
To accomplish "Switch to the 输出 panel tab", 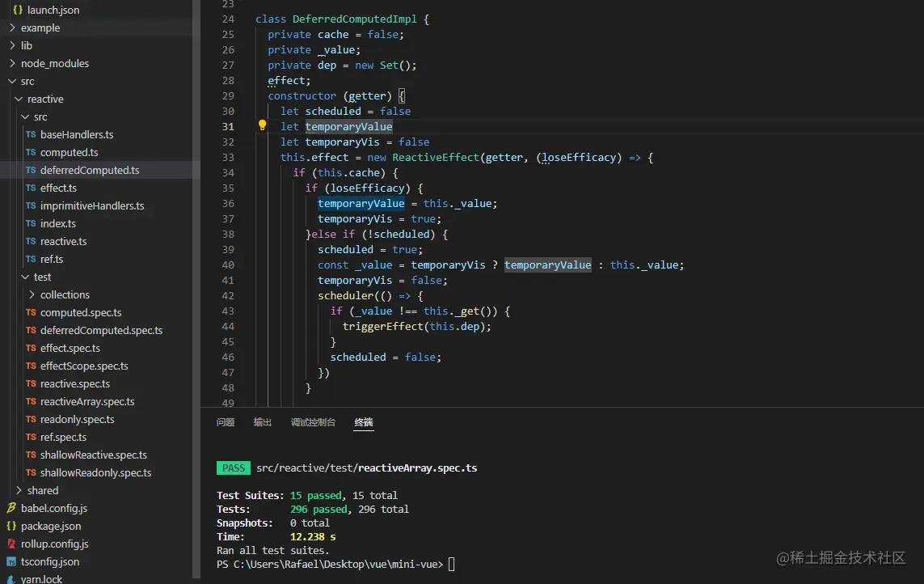I will click(262, 422).
